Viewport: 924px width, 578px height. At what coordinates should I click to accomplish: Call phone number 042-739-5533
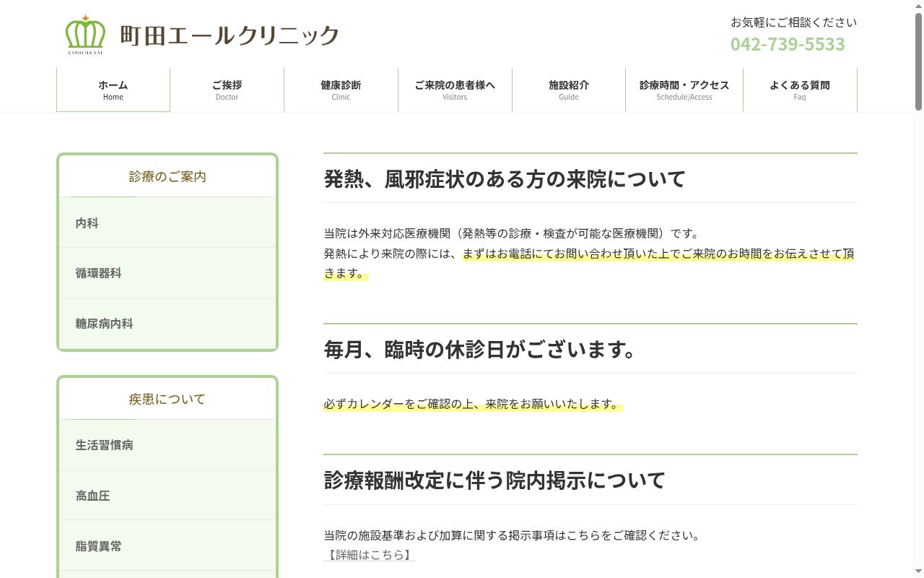(788, 44)
